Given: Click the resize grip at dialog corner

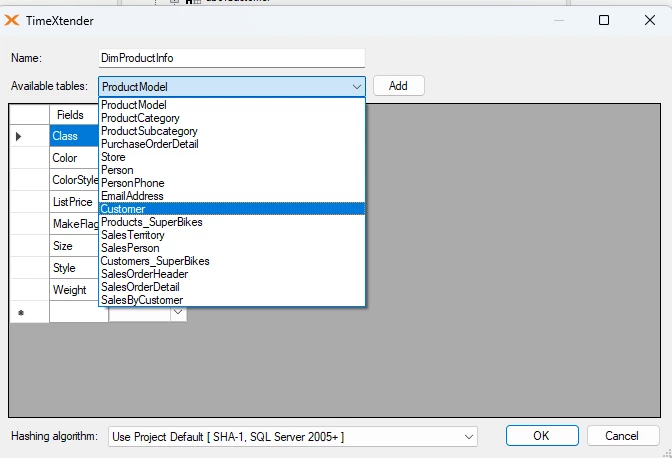Looking at the screenshot, I should coord(667,453).
